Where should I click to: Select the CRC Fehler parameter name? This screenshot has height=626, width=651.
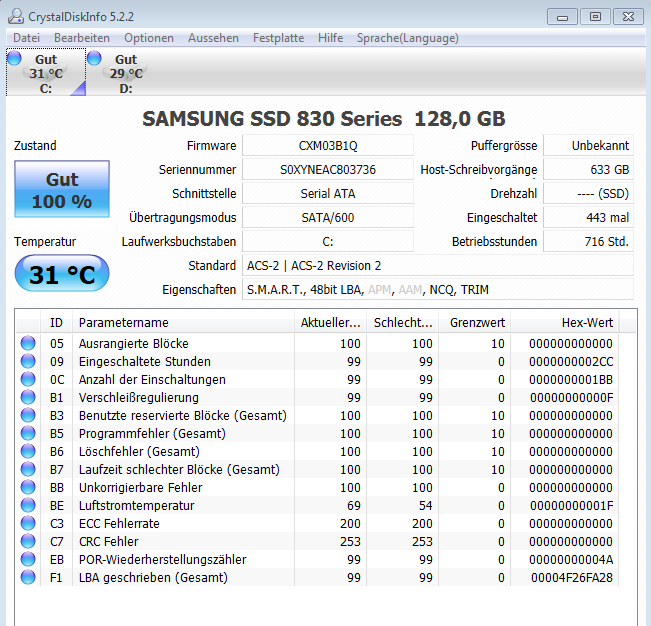(x=109, y=541)
